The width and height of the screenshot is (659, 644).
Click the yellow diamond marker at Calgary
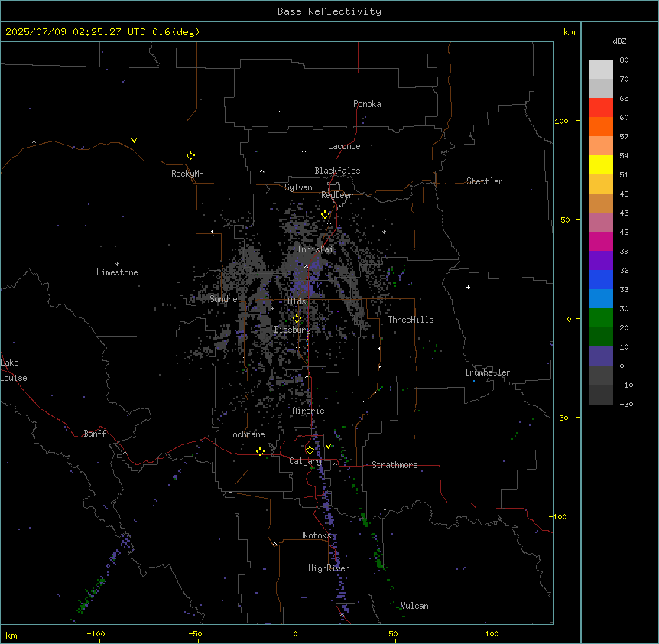(x=310, y=450)
